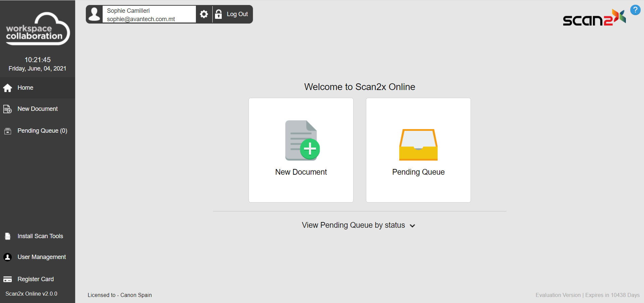Screen dimensions: 644x303
Task: Click the User Management person icon
Action: [x=8, y=257]
